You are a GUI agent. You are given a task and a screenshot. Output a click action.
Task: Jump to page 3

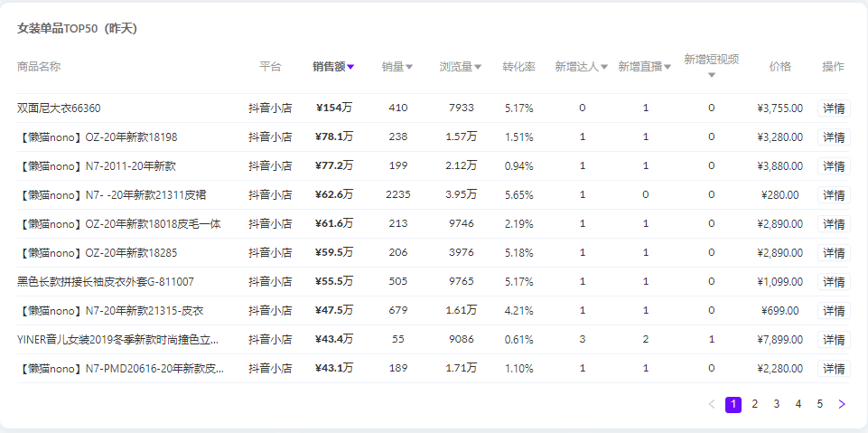(777, 404)
